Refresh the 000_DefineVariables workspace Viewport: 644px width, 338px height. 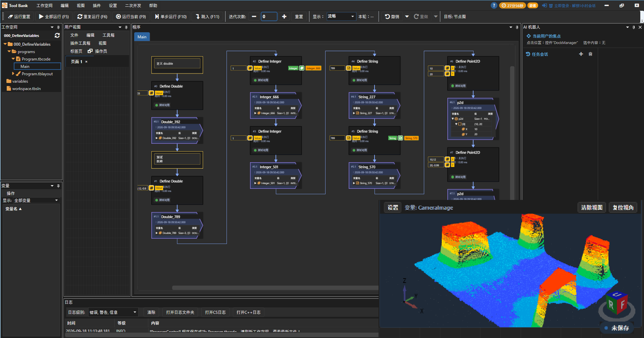coord(57,35)
